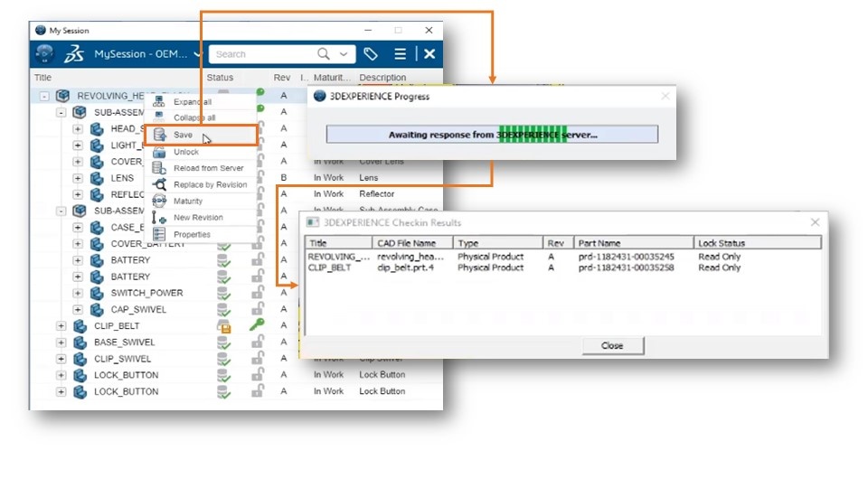Select the upper LOCK_BUTTON tree row
This screenshot has height=488, width=868.
point(236,375)
